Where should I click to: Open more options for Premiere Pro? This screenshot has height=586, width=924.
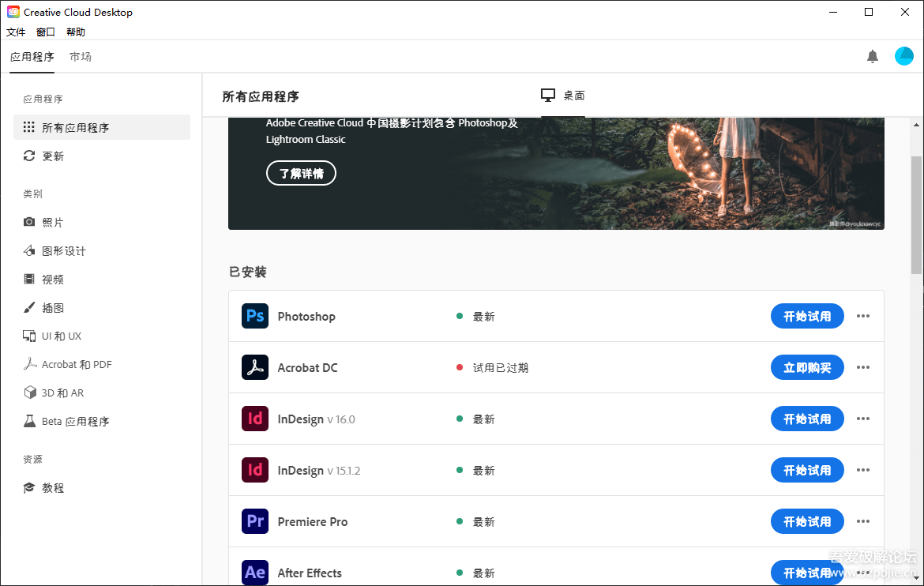click(862, 521)
